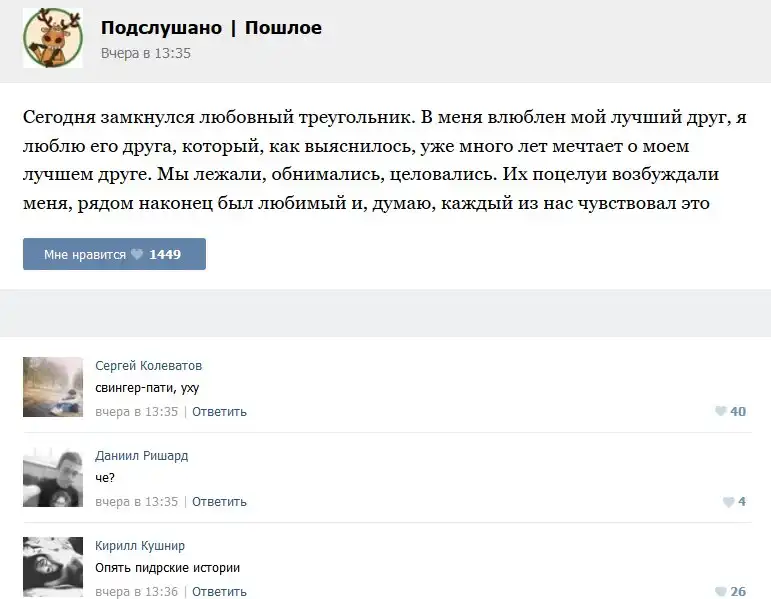
Task: Click Сергей Колеватов's avatar thumbnail
Action: tap(52, 386)
